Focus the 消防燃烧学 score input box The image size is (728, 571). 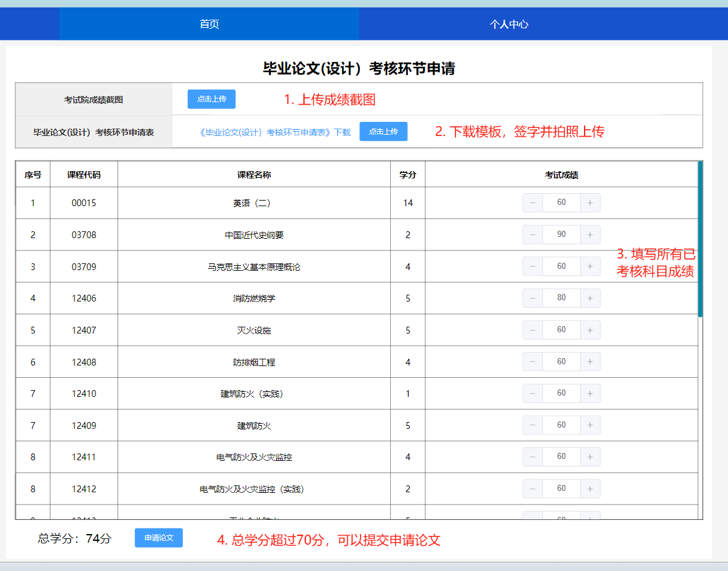pos(561,298)
